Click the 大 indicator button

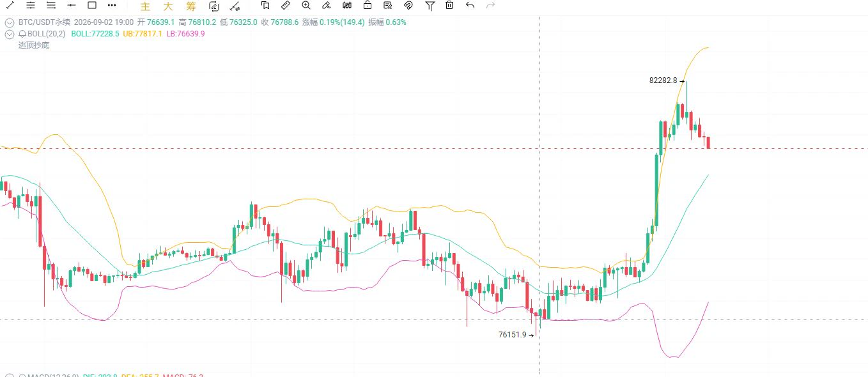pyautogui.click(x=168, y=6)
